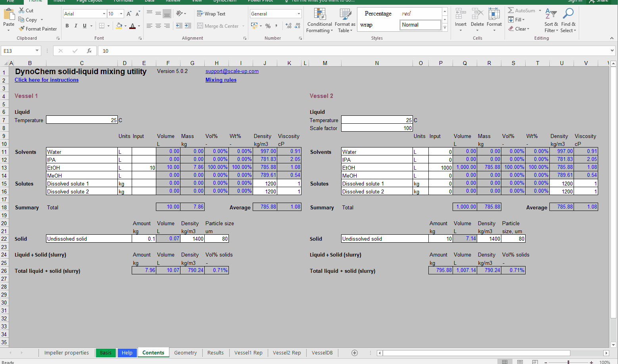Center text horizontally
The image size is (618, 364).
[x=158, y=26]
